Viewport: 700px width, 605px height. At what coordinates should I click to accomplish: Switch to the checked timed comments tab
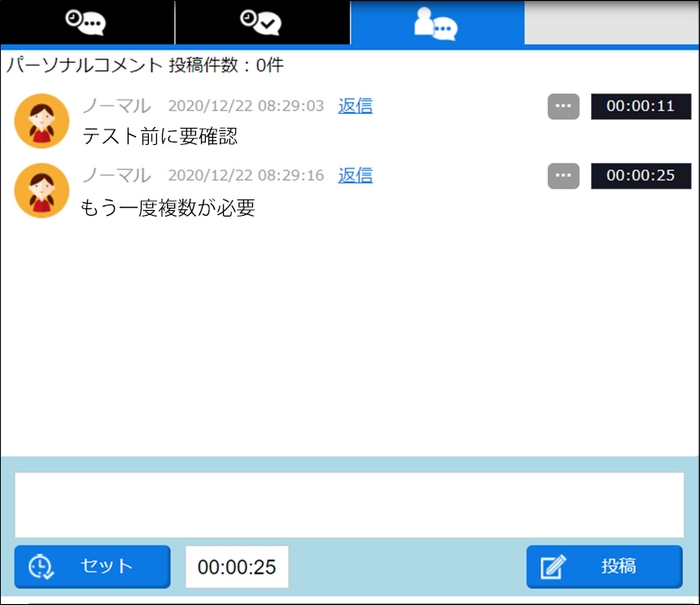[x=262, y=22]
